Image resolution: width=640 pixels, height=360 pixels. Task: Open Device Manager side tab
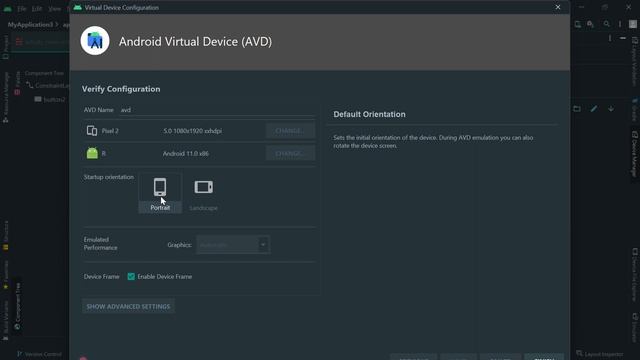point(635,154)
